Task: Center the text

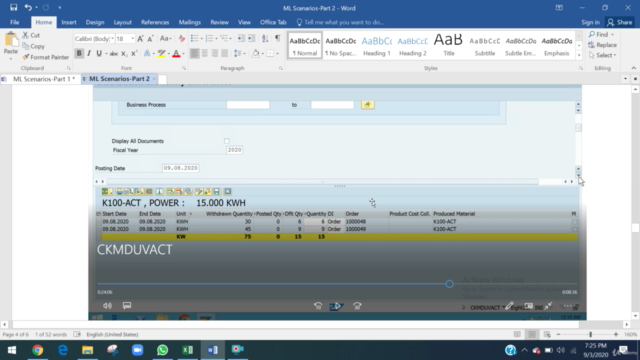Action: point(204,53)
